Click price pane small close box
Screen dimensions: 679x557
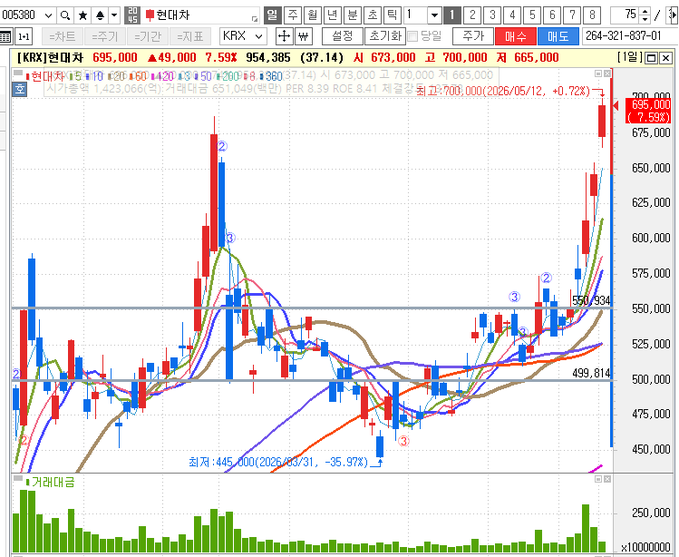607,73
